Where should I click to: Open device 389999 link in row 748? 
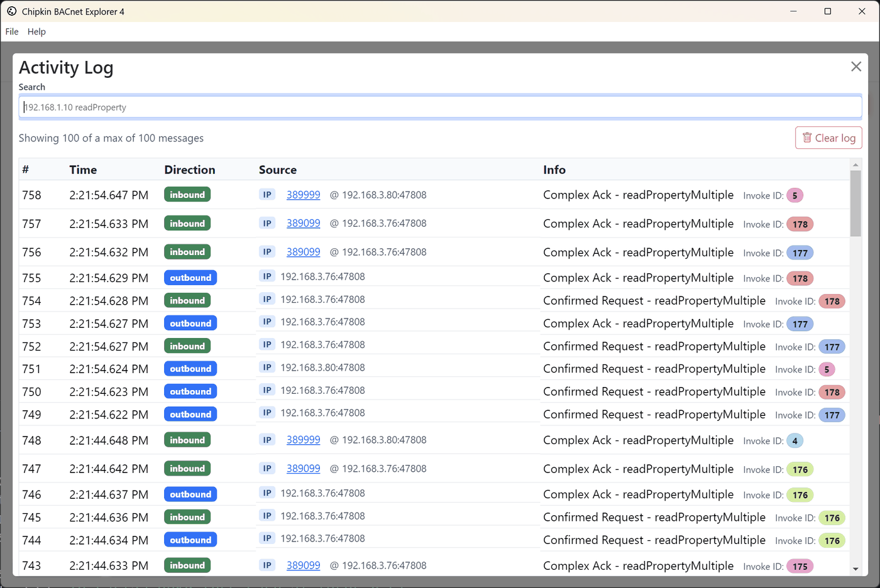(303, 440)
